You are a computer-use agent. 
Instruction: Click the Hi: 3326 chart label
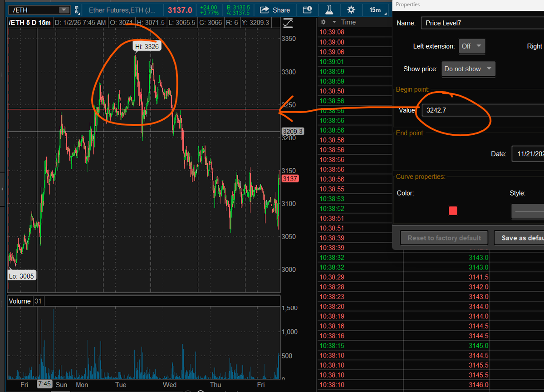(147, 46)
